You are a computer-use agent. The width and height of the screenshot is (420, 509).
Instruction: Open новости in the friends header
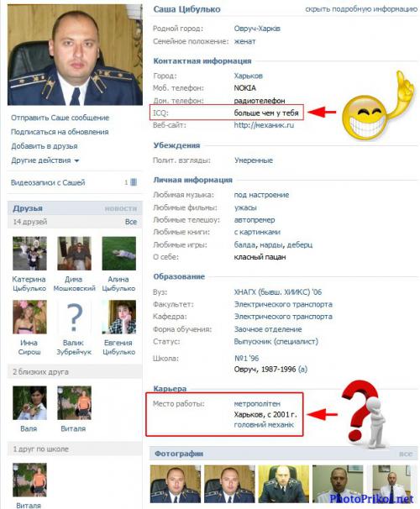(120, 208)
